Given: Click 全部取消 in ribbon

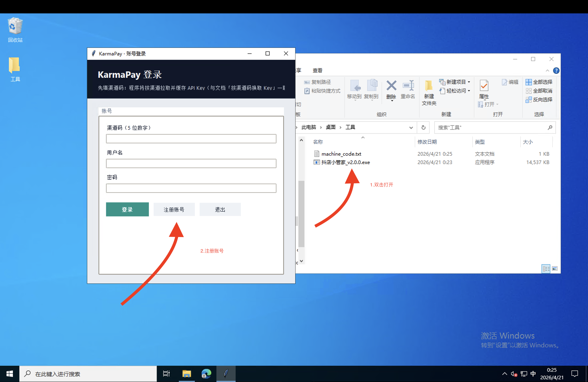Looking at the screenshot, I should pyautogui.click(x=539, y=91).
